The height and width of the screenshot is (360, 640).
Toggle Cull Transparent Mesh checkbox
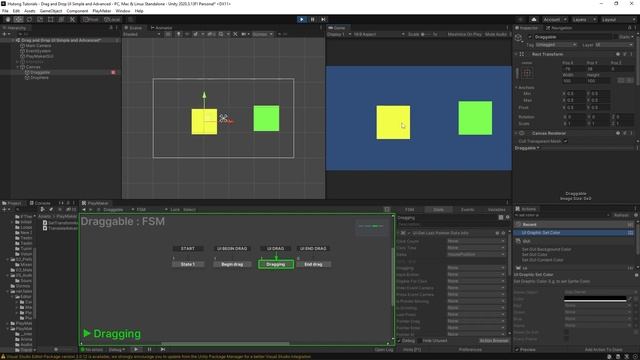coord(565,141)
